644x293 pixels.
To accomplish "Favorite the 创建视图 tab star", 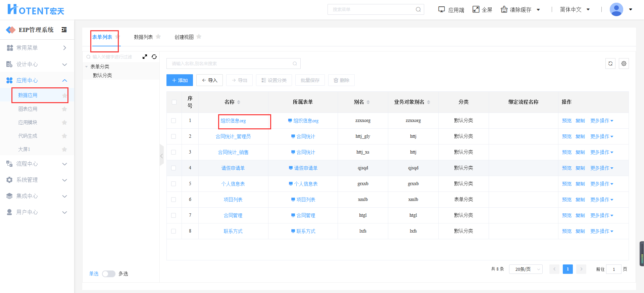I will click(x=199, y=37).
